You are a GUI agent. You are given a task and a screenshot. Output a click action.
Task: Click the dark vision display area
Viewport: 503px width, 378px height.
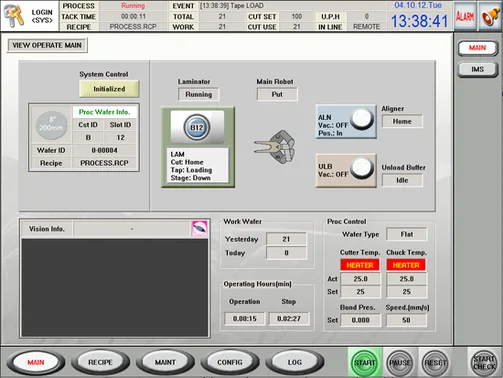click(x=115, y=288)
